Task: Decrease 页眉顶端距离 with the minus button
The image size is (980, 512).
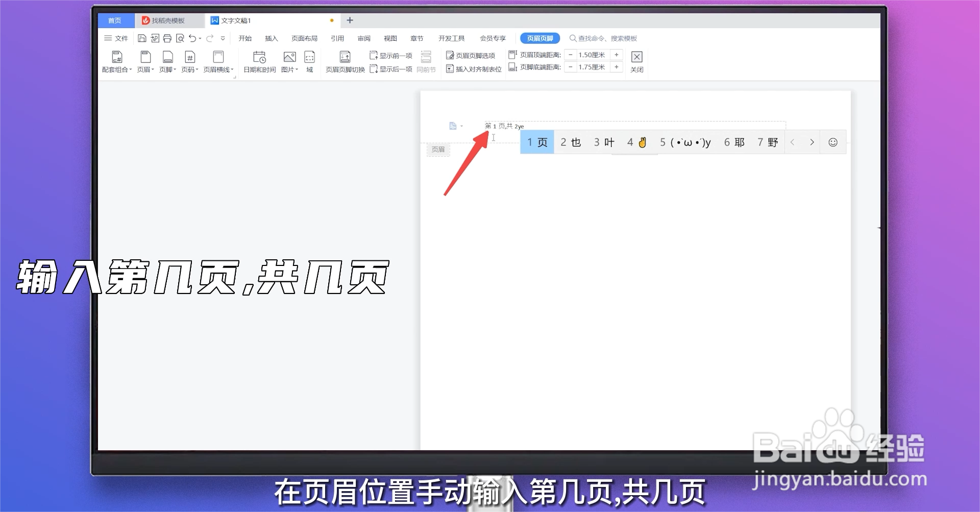Action: 570,55
